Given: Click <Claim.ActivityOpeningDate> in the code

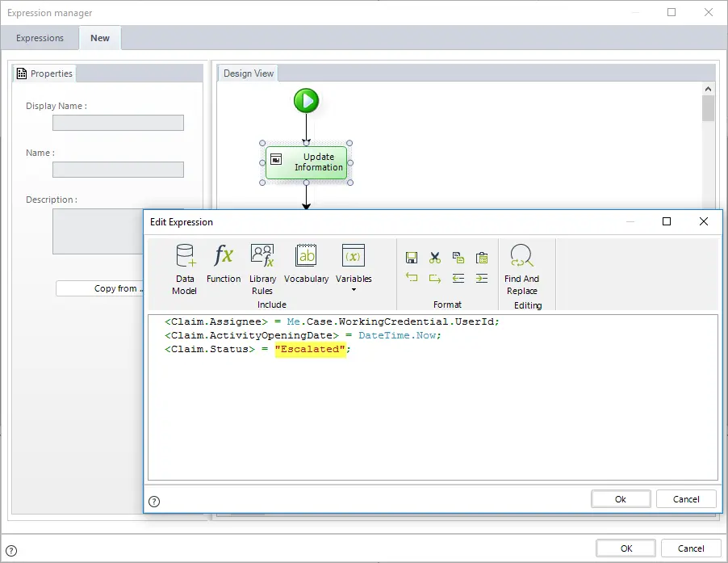Looking at the screenshot, I should point(252,335).
